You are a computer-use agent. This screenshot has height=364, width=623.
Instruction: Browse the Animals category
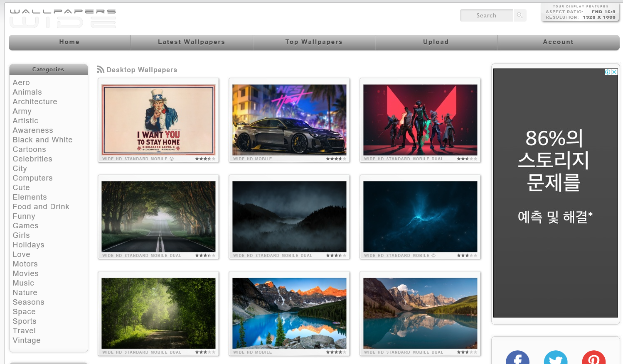[x=27, y=92]
